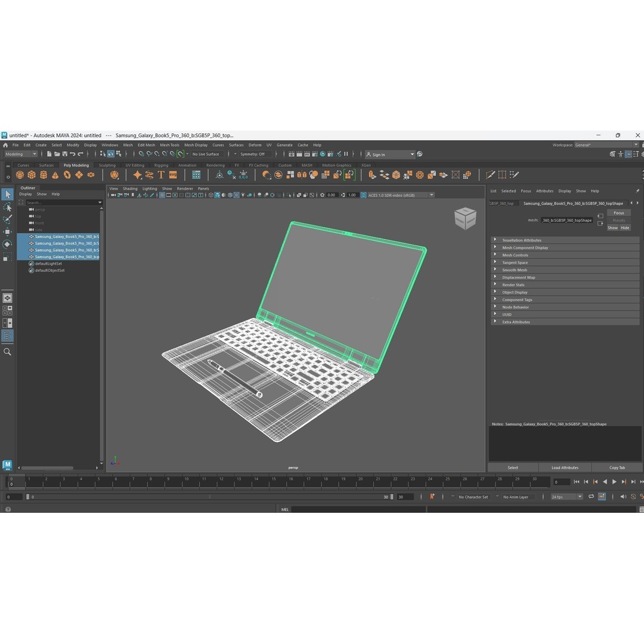Expand the Render Stats section
The height and width of the screenshot is (644, 644).
(x=565, y=284)
